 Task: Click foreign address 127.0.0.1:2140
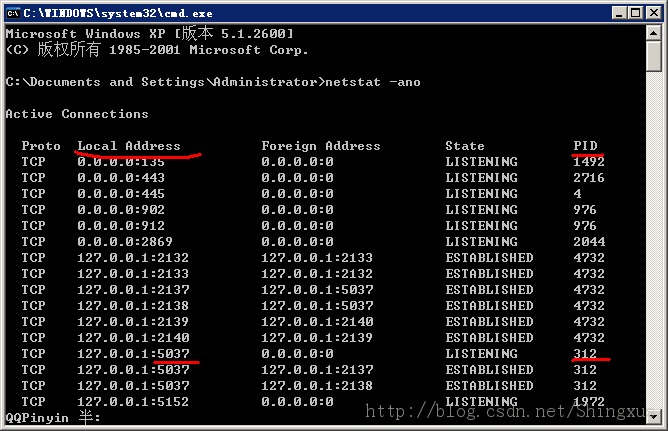[x=317, y=322]
